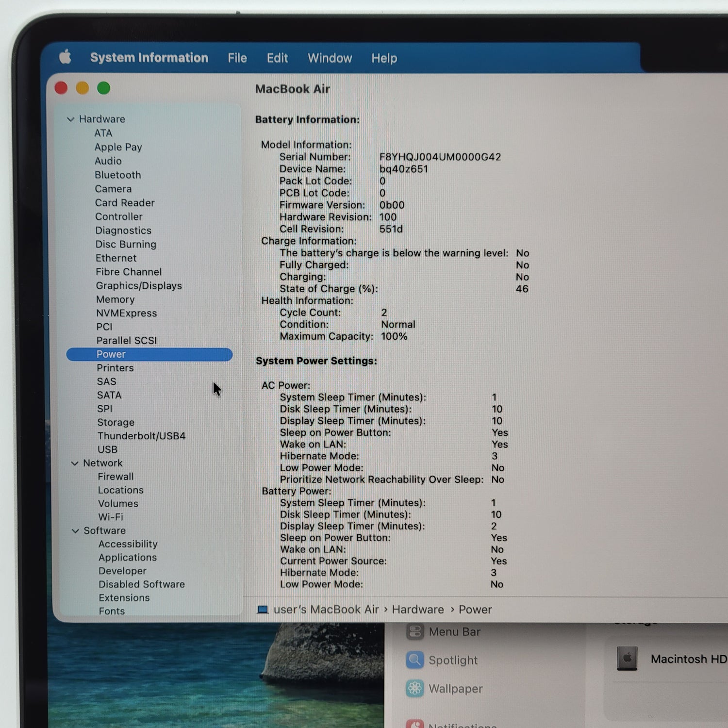This screenshot has height=728, width=728.
Task: Select the highlighted Power sidebar item
Action: 149,354
